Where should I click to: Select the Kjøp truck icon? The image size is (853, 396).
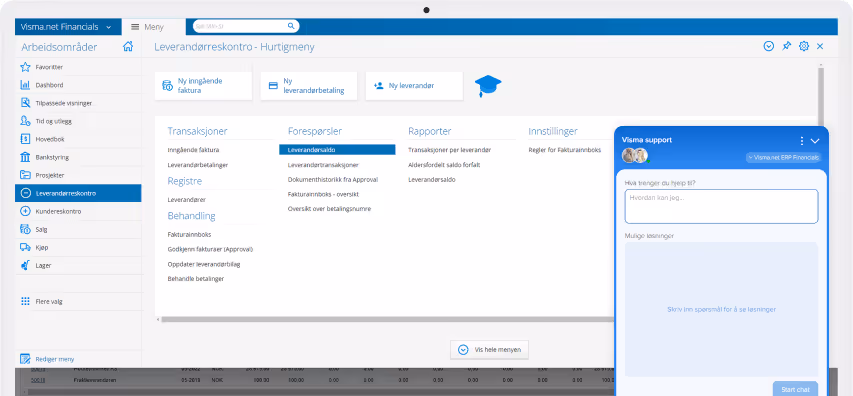coord(25,248)
